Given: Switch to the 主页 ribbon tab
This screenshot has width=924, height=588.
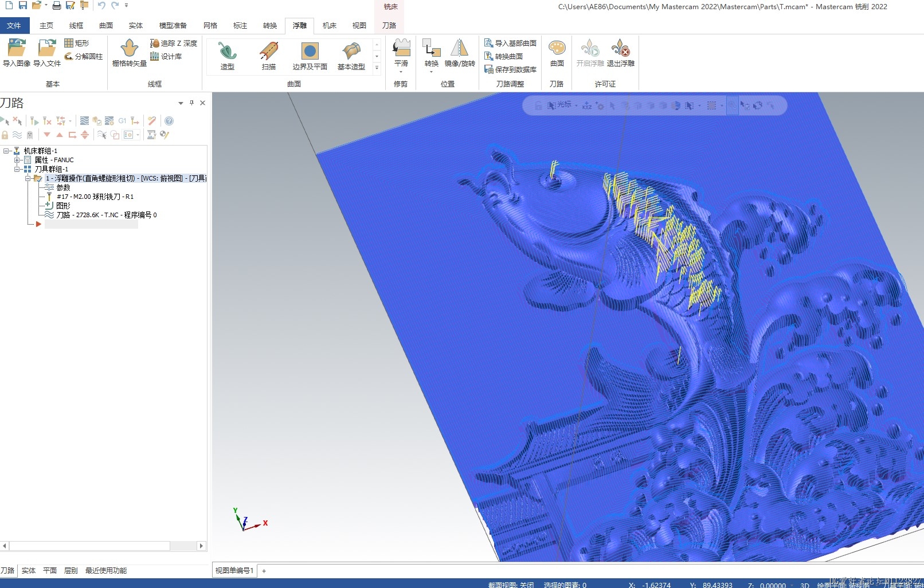Looking at the screenshot, I should click(x=46, y=25).
